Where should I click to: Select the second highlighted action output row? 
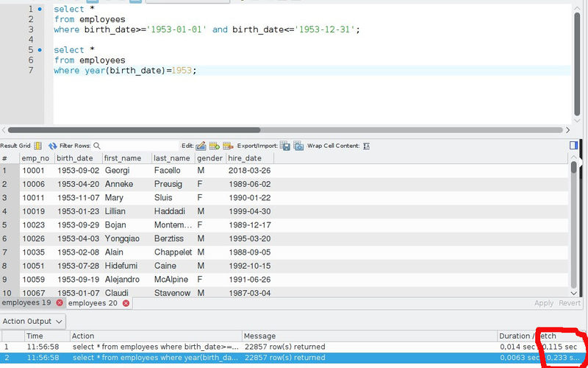coord(290,358)
